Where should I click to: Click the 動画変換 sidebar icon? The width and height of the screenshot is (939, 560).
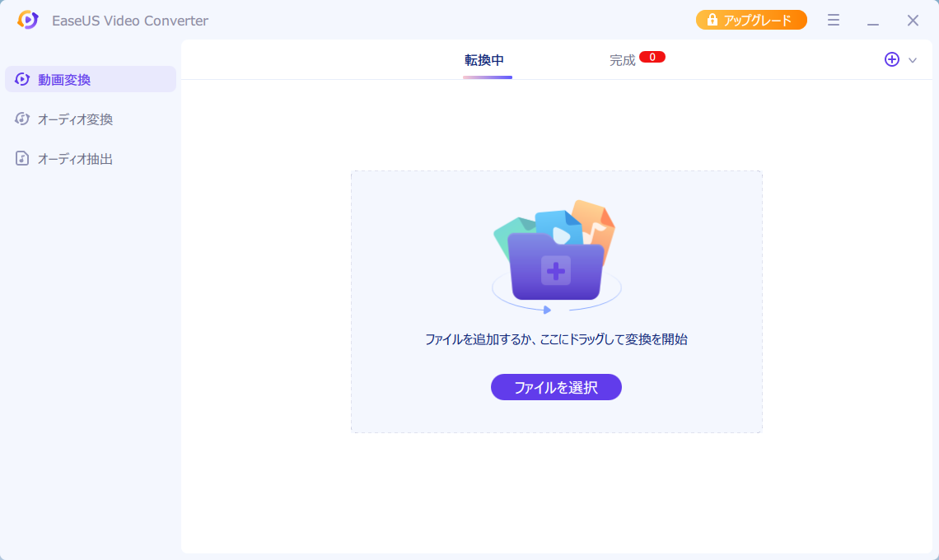22,80
